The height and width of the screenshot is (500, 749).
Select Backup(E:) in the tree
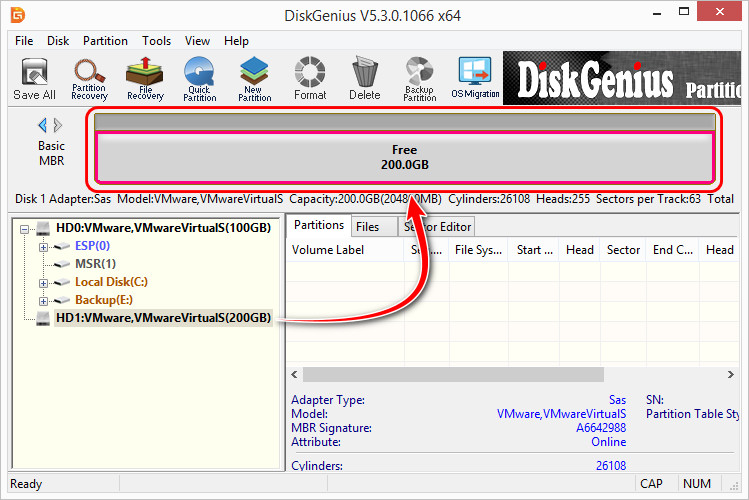pyautogui.click(x=104, y=300)
